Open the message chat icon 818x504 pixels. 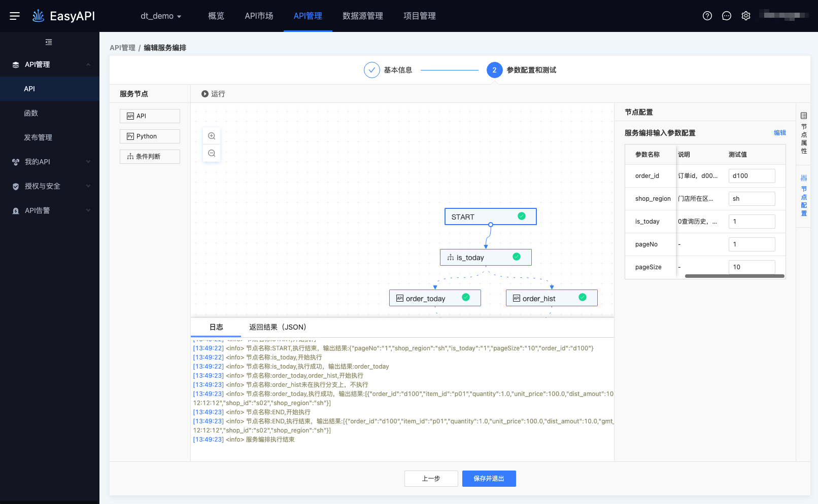pyautogui.click(x=727, y=16)
